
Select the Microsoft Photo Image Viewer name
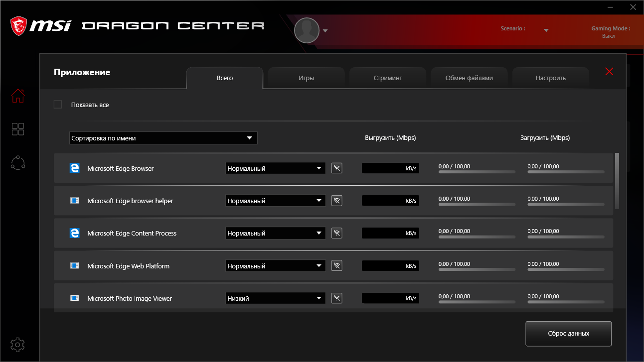(x=130, y=298)
